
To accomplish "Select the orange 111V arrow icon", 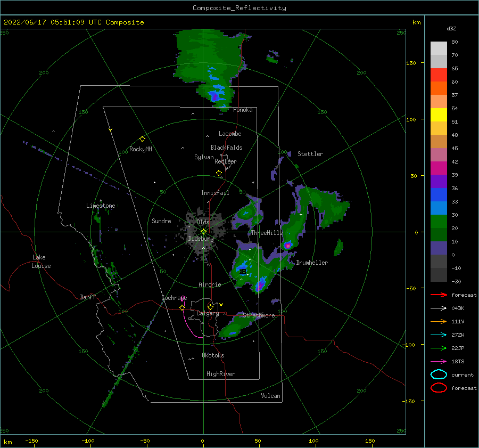I will tap(439, 321).
